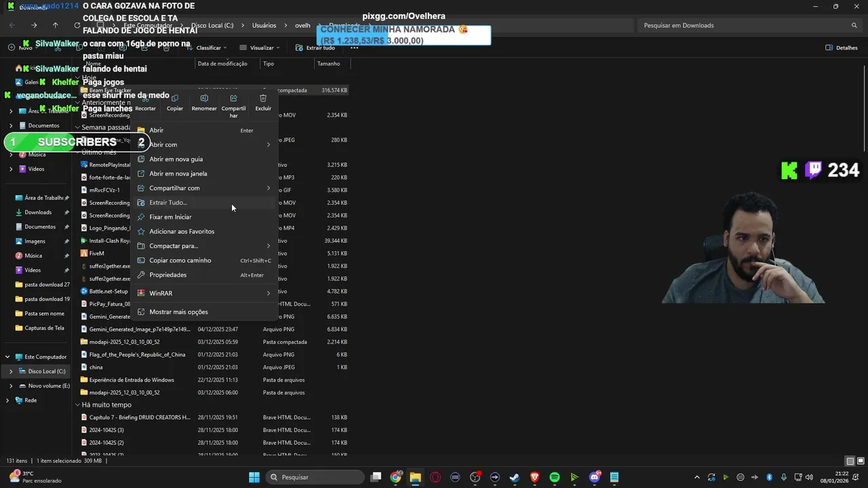The image size is (868, 488).
Task: Click the Recortar label in context menu
Action: coord(145,108)
